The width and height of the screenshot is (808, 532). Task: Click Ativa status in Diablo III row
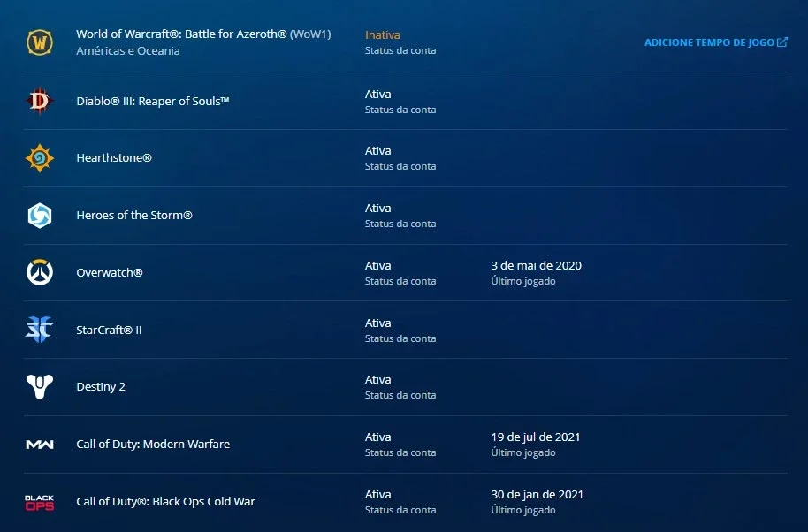click(377, 95)
